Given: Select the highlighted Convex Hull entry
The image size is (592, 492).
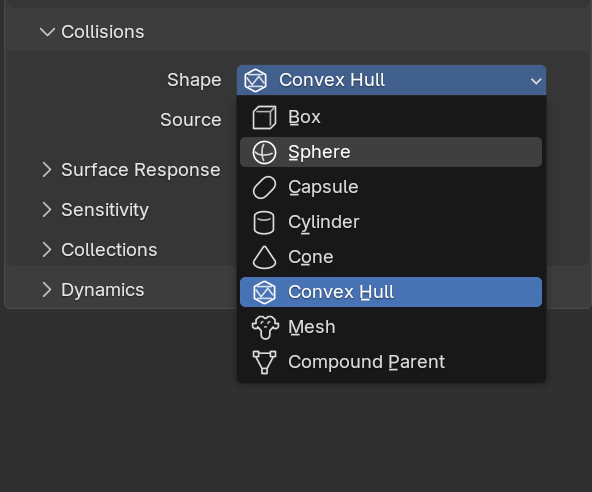Looking at the screenshot, I should pyautogui.click(x=391, y=292).
